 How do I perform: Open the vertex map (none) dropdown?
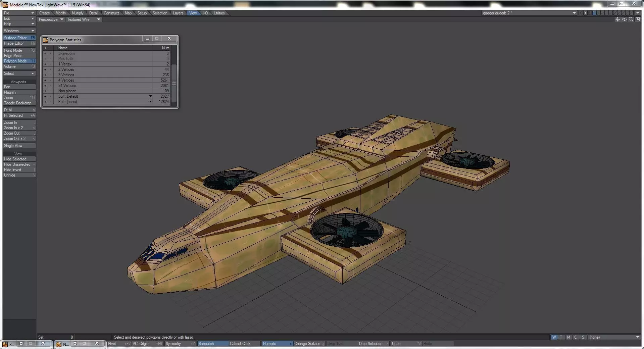pos(614,337)
